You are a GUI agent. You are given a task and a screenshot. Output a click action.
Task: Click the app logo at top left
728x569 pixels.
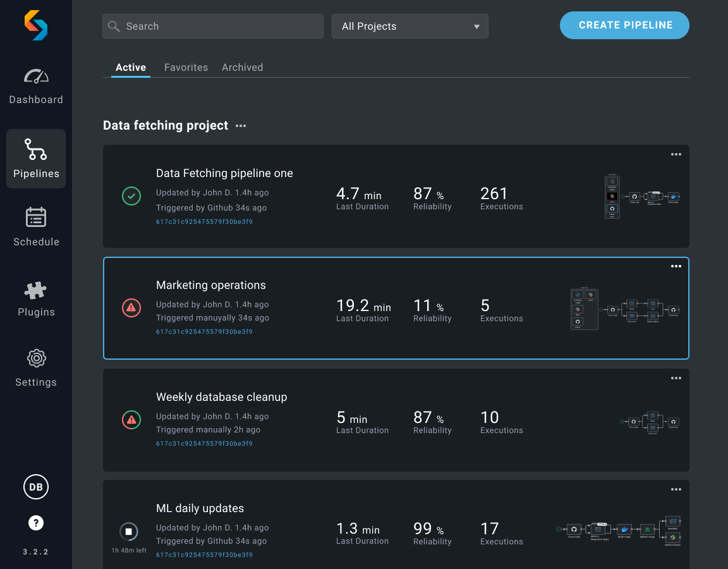[36, 25]
